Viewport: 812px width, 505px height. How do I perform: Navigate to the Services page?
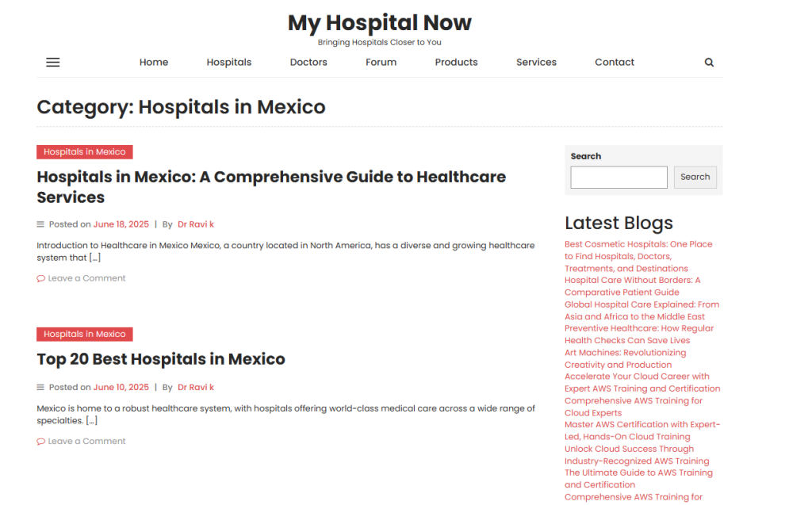click(536, 63)
